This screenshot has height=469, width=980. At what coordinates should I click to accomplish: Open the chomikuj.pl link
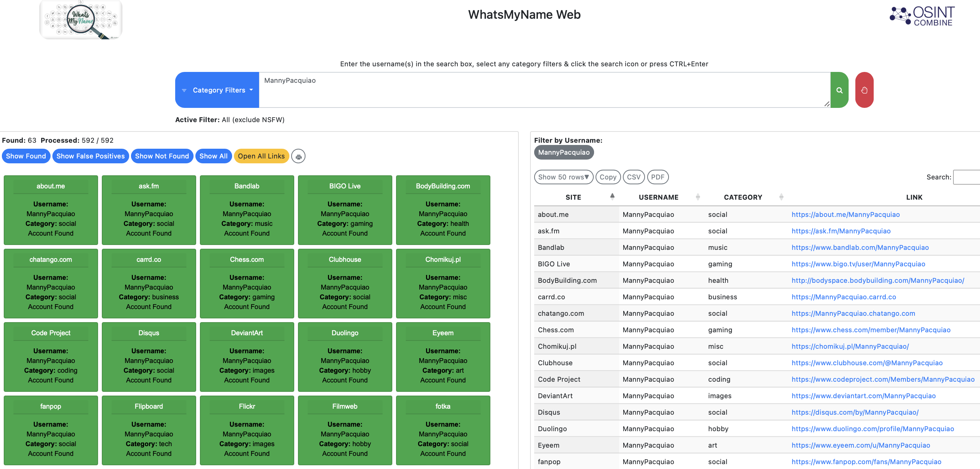(850, 347)
